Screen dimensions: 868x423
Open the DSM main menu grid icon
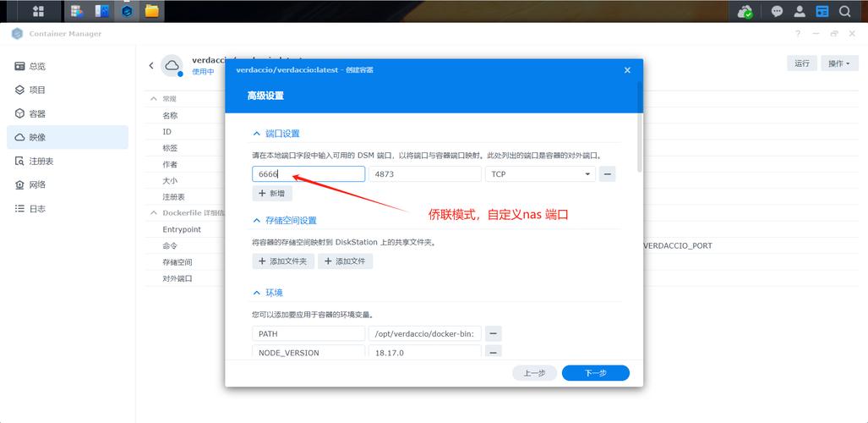coord(39,11)
